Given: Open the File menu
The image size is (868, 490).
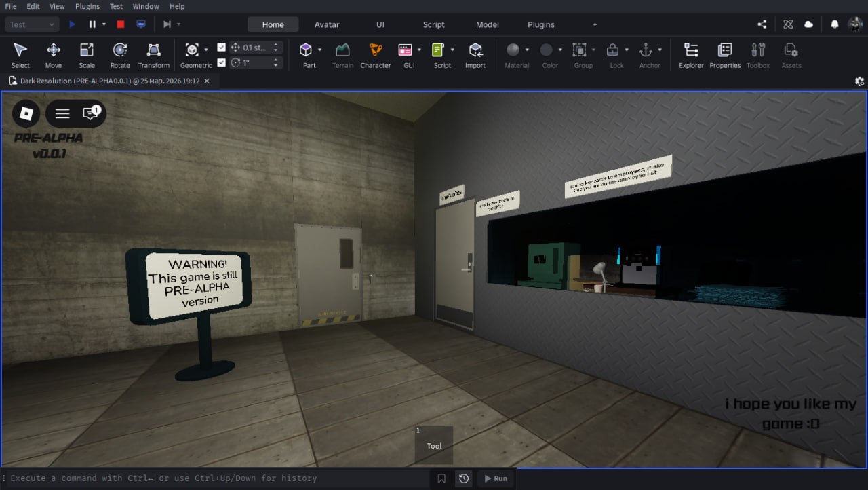Looking at the screenshot, I should (11, 6).
